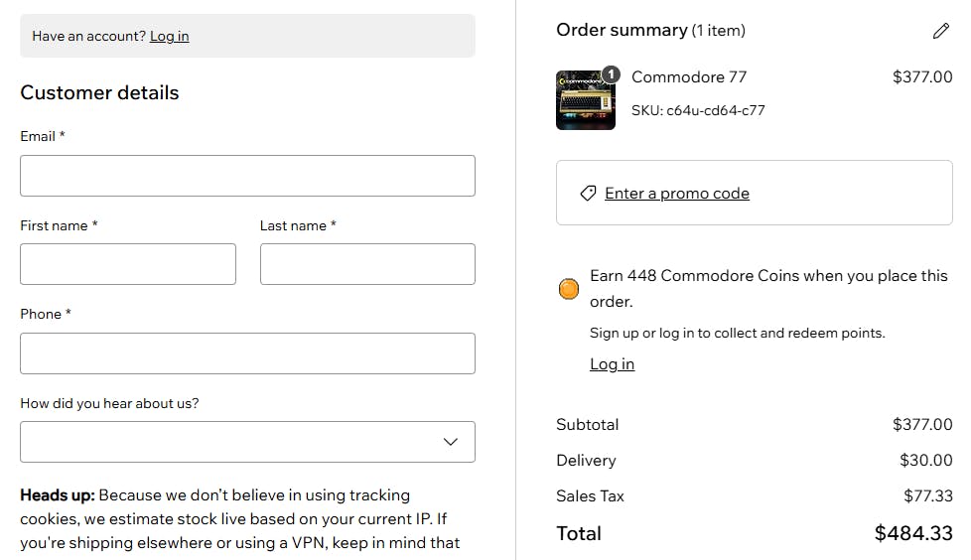
Task: Click the 'Earn 448 Commodore Coins' message
Action: [768, 289]
